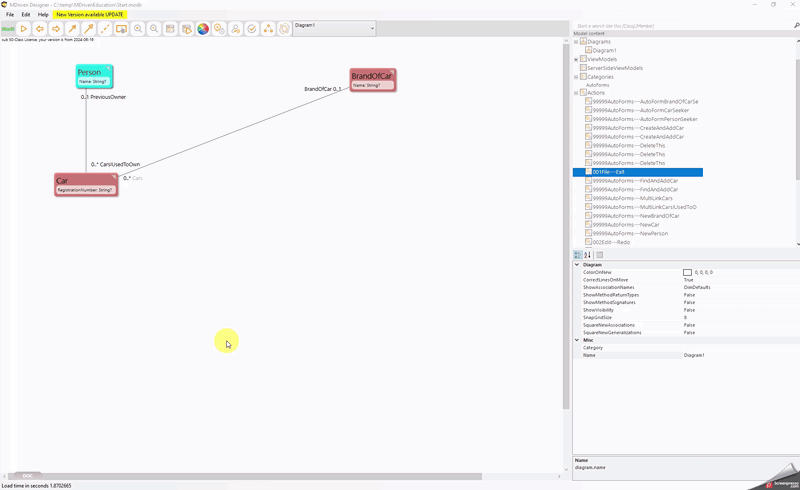Open the color wheel tool
The width and height of the screenshot is (800, 490).
point(203,29)
